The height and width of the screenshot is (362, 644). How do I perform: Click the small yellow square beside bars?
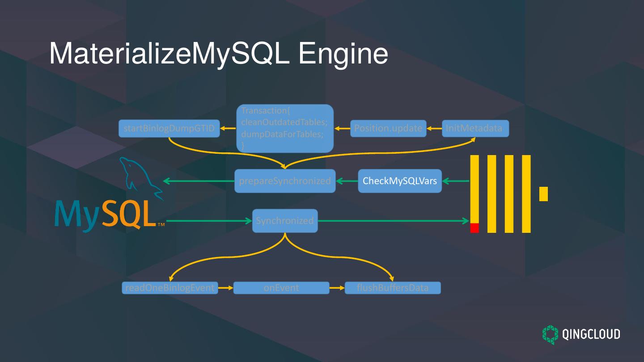[x=543, y=194]
